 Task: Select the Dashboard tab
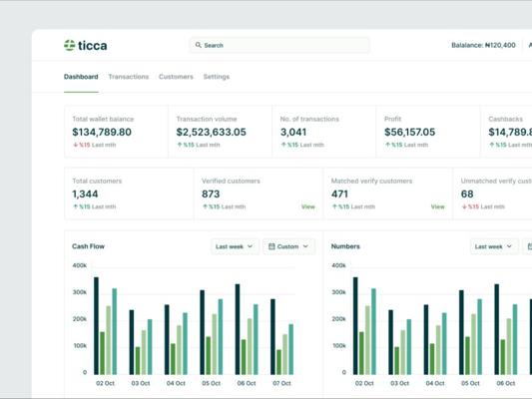(x=81, y=77)
